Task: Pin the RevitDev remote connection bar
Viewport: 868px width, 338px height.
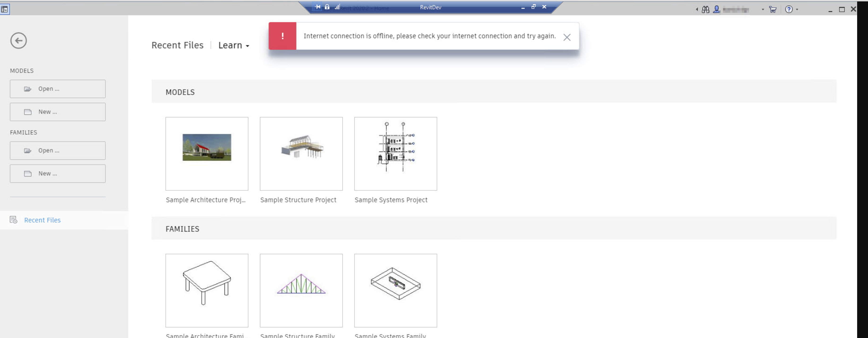Action: click(317, 7)
